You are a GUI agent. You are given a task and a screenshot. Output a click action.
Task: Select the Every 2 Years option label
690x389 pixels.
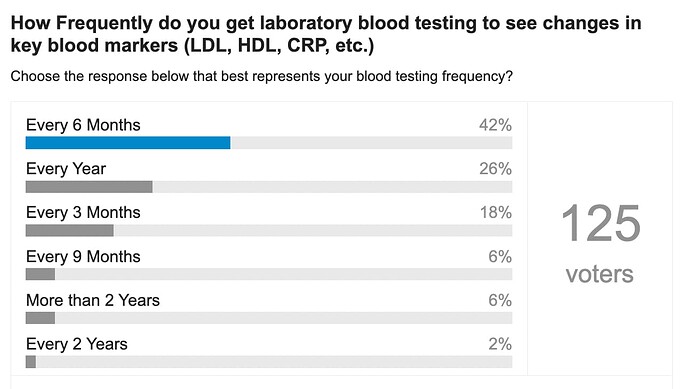(77, 344)
